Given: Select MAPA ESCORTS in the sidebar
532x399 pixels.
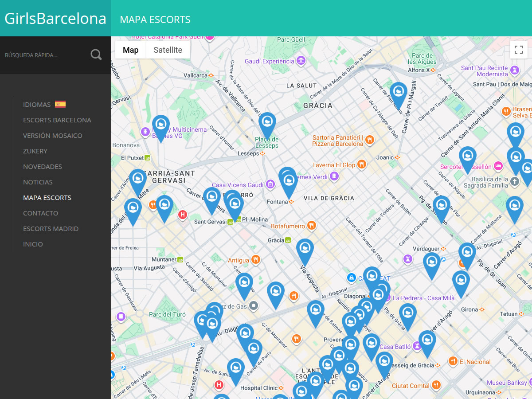Looking at the screenshot, I should [x=47, y=197].
